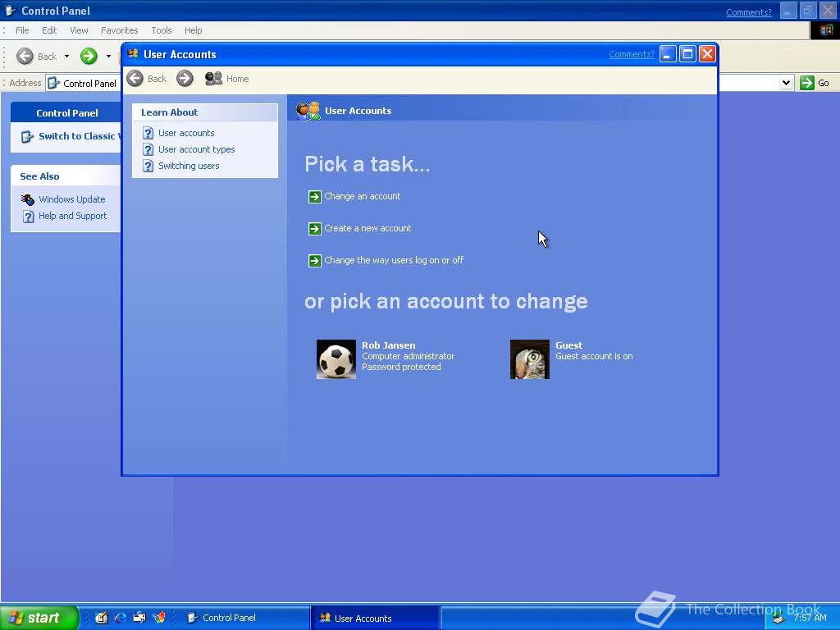Open Help and Support from See Also
Image resolution: width=840 pixels, height=630 pixels.
(72, 216)
